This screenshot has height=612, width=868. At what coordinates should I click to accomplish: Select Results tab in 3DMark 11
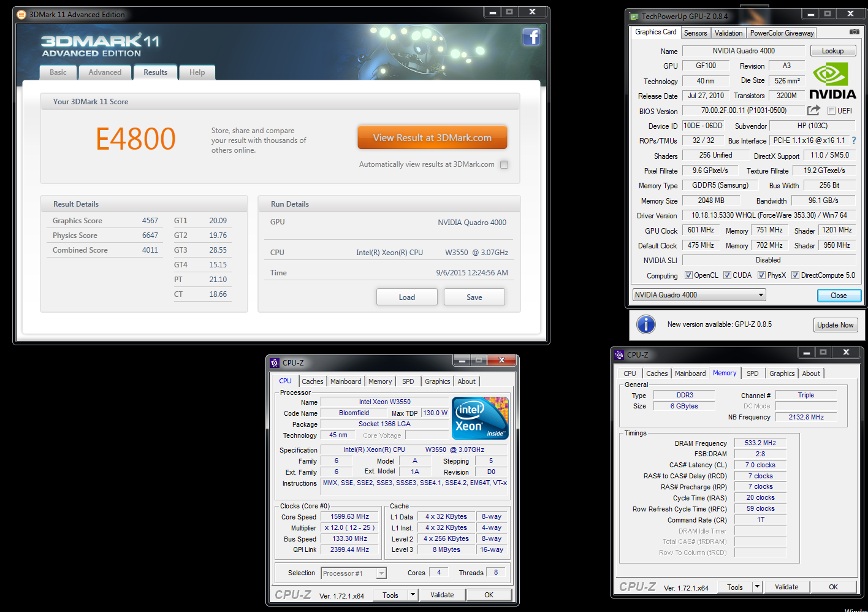(x=155, y=72)
